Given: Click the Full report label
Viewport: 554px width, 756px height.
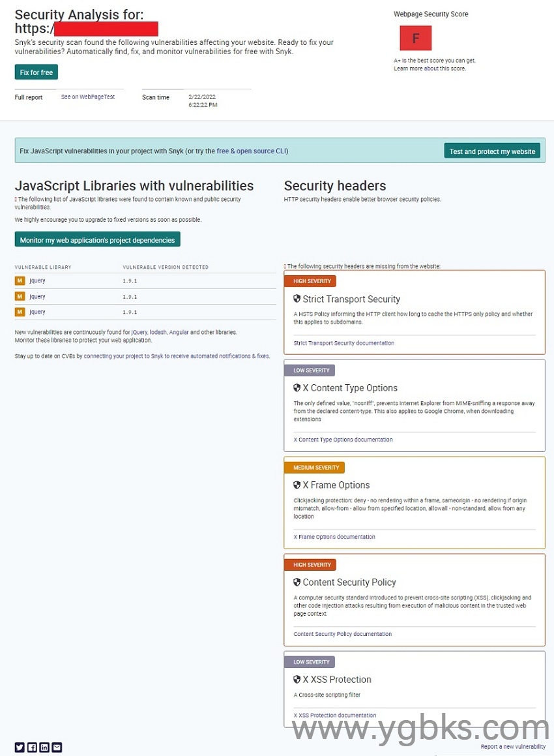Looking at the screenshot, I should 29,97.
